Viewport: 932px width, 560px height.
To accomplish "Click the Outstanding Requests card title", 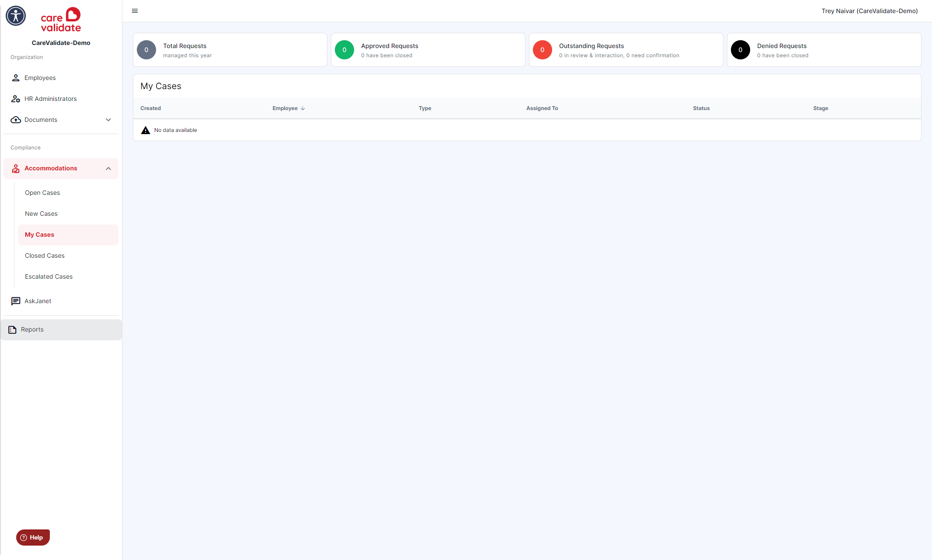I will 591,46.
